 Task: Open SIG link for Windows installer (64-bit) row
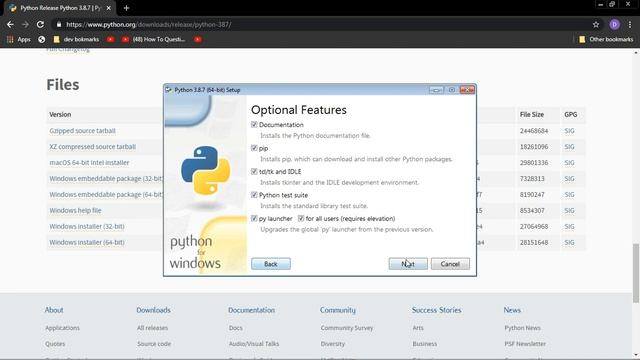(x=569, y=242)
